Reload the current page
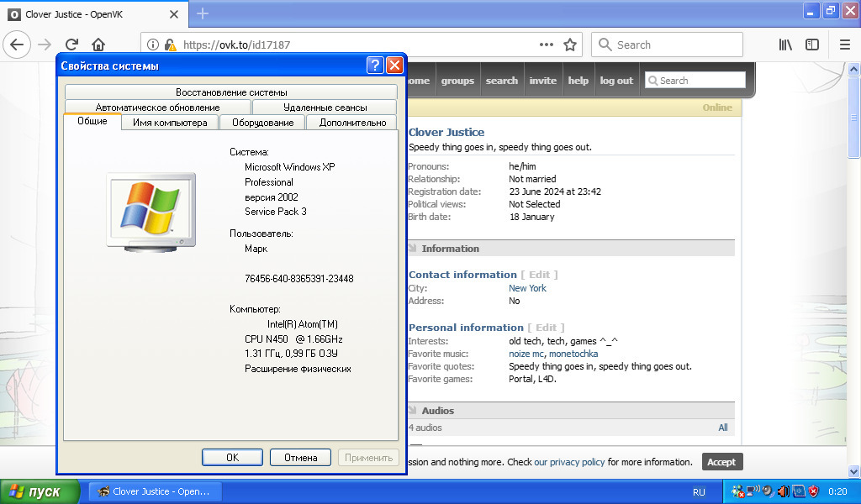Screen dimensions: 861x504 pos(71,45)
